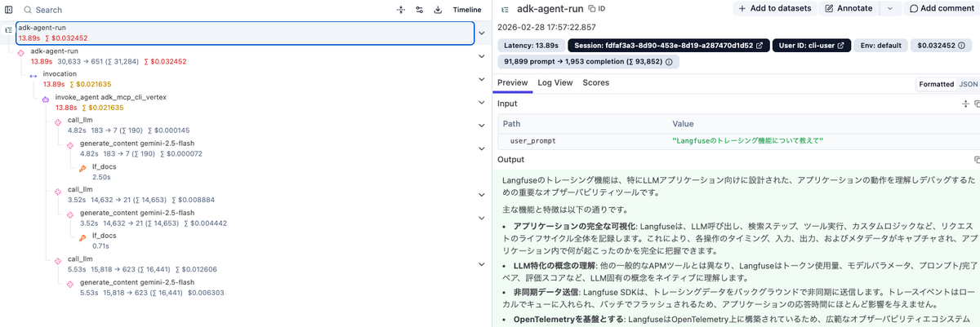The height and width of the screenshot is (327, 980).
Task: Click the Annotate button
Action: 849,8
